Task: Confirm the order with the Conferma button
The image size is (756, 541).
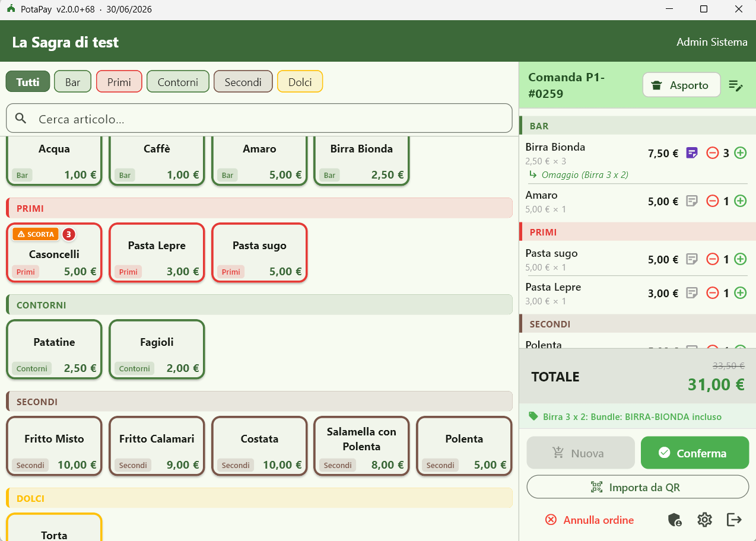Action: 695,453
